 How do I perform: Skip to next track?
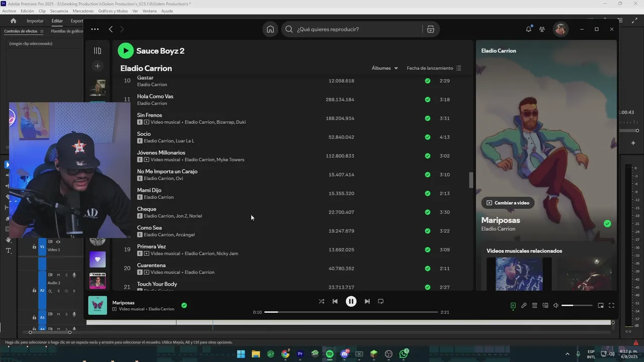tap(367, 301)
